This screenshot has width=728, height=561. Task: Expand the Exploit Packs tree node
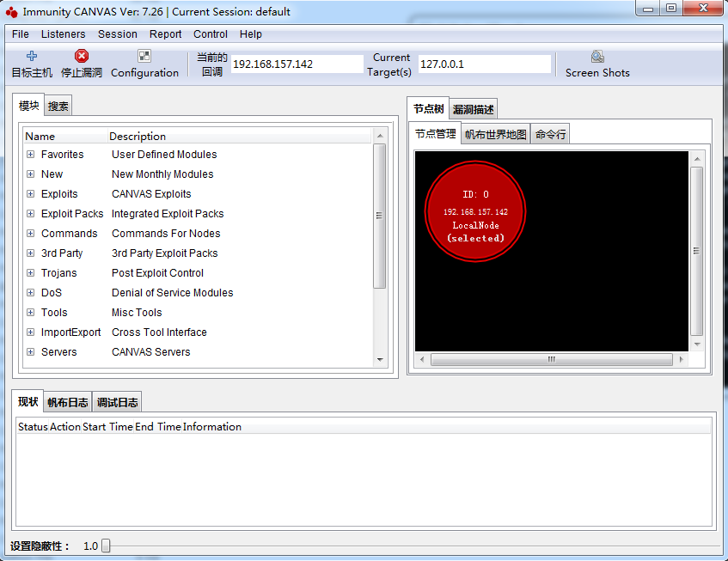point(31,213)
